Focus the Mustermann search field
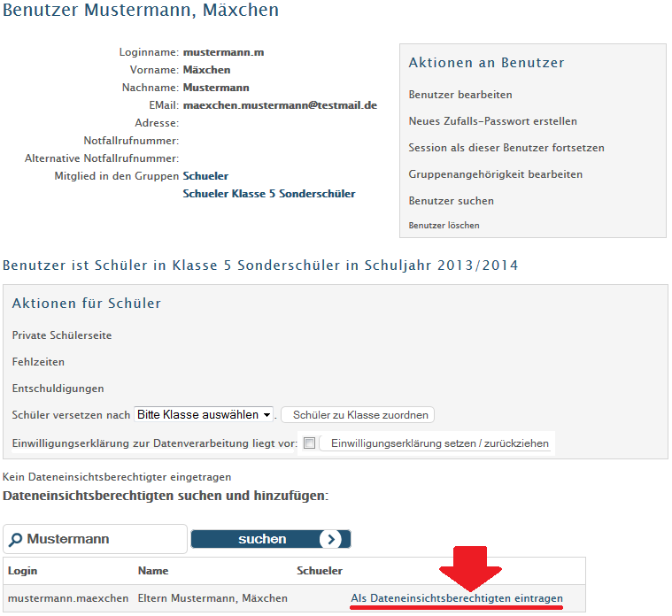The image size is (672, 616). click(x=95, y=539)
